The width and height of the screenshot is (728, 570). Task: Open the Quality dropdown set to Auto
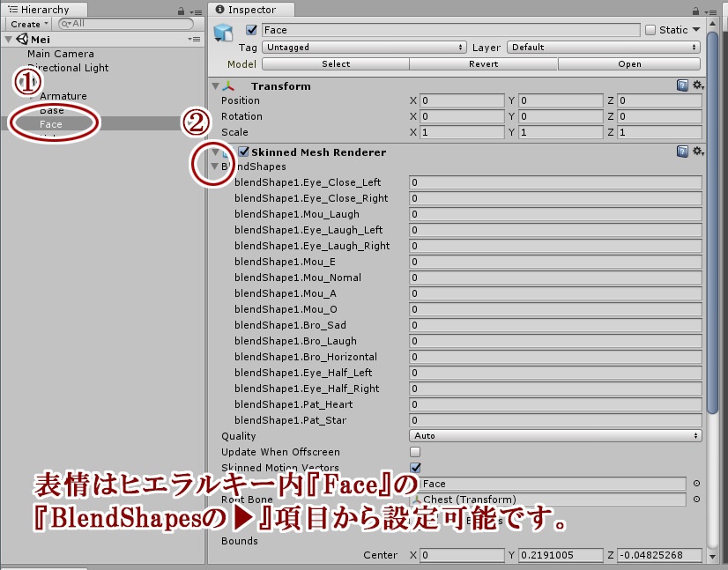555,436
